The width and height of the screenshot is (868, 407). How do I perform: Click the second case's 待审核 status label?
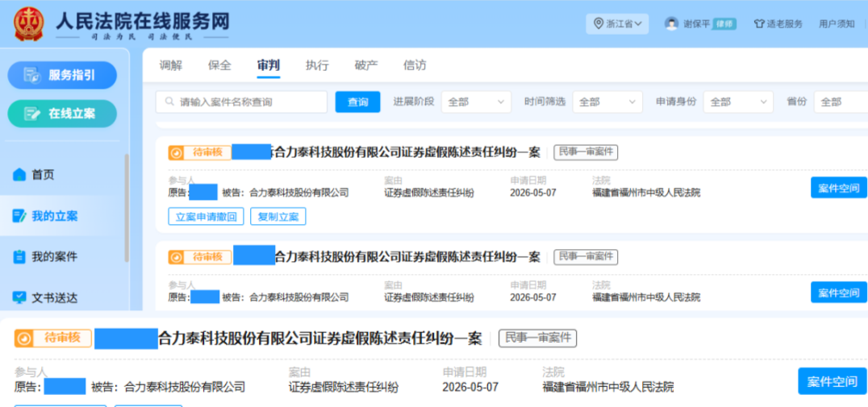207,256
